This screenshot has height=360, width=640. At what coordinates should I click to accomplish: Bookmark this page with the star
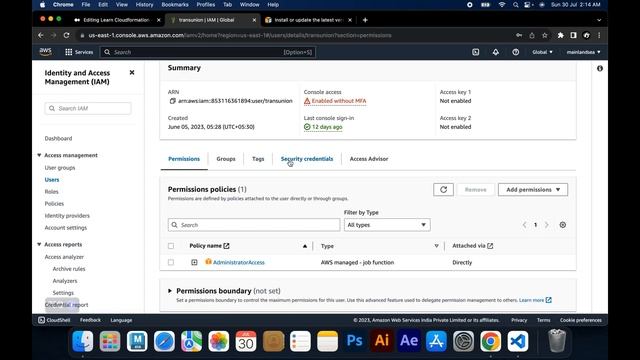tap(544, 36)
